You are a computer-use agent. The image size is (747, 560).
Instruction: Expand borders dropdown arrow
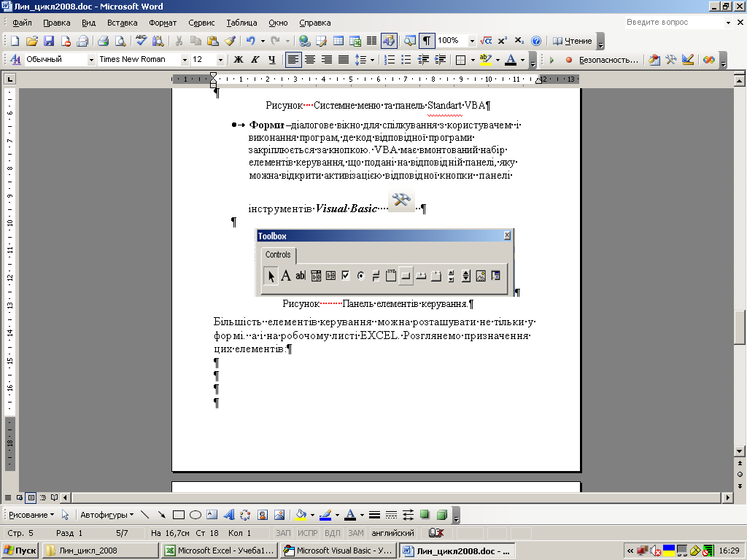473,60
